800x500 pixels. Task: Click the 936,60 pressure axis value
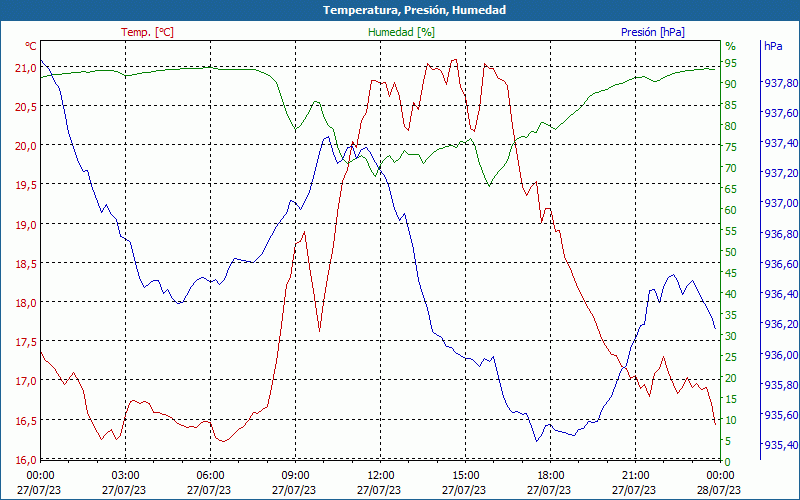coord(780,264)
